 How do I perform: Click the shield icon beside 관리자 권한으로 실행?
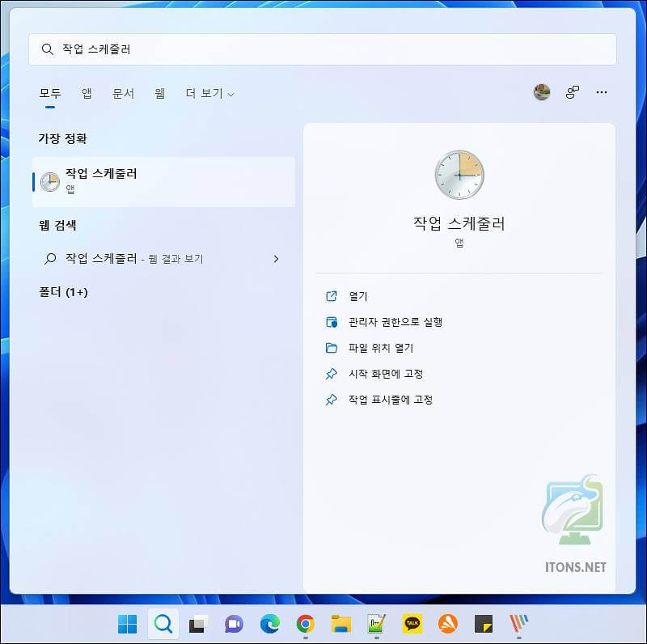(332, 322)
